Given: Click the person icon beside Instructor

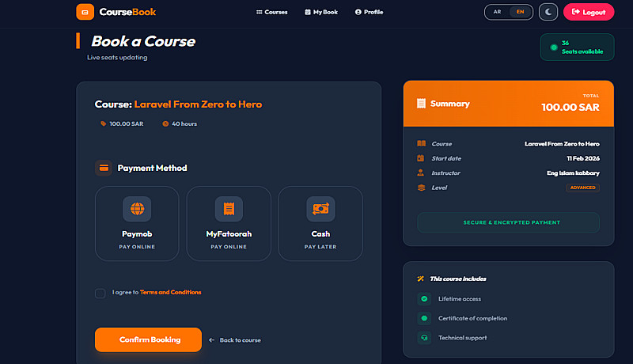Looking at the screenshot, I should pos(421,173).
